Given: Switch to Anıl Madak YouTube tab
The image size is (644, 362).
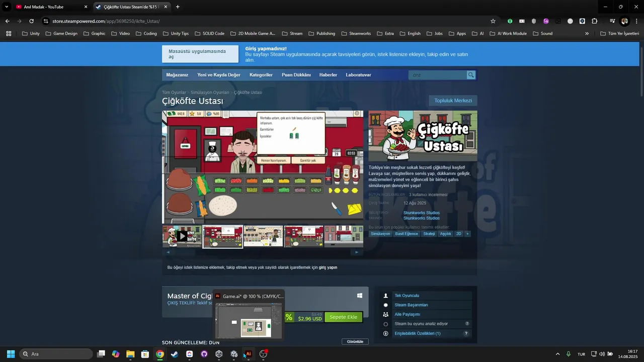Looking at the screenshot, I should pyautogui.click(x=51, y=7).
